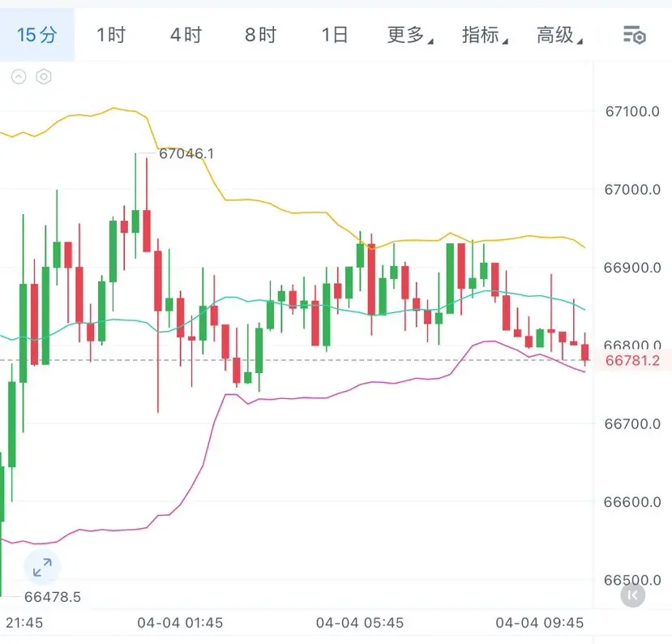Switch to the 1时 timeframe

coord(111,35)
